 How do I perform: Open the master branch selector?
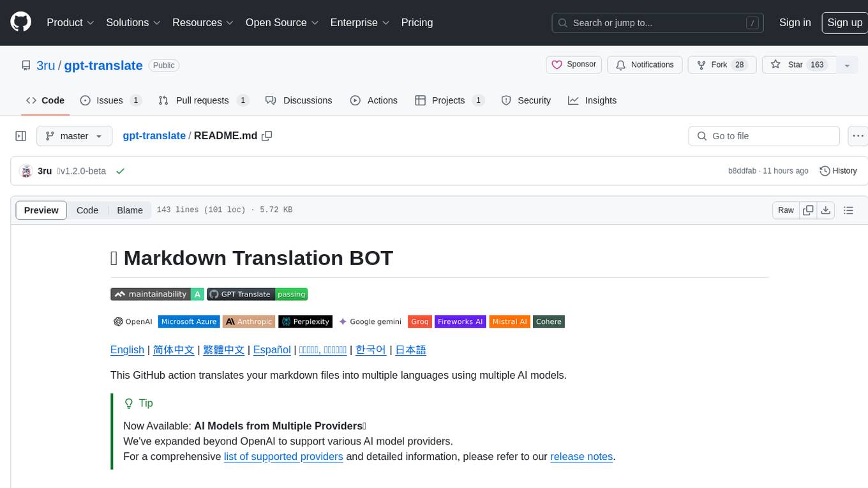[74, 136]
